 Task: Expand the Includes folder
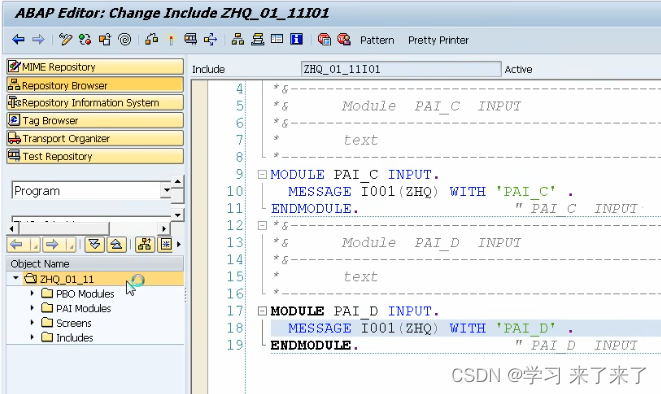point(32,338)
